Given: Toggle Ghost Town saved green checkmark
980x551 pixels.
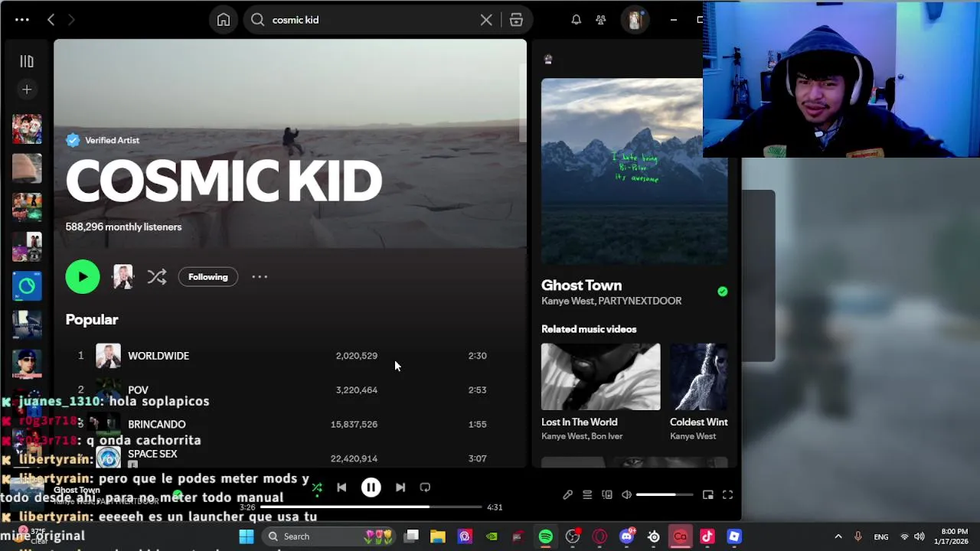Looking at the screenshot, I should pos(722,292).
